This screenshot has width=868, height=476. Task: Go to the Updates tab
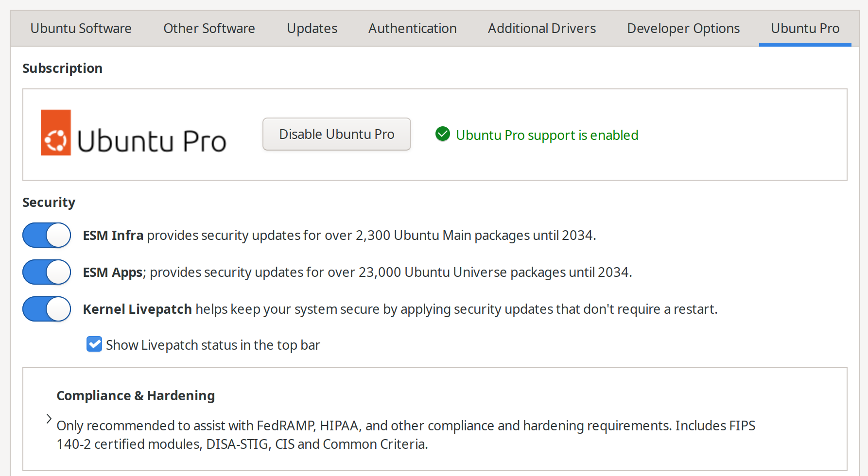[312, 28]
